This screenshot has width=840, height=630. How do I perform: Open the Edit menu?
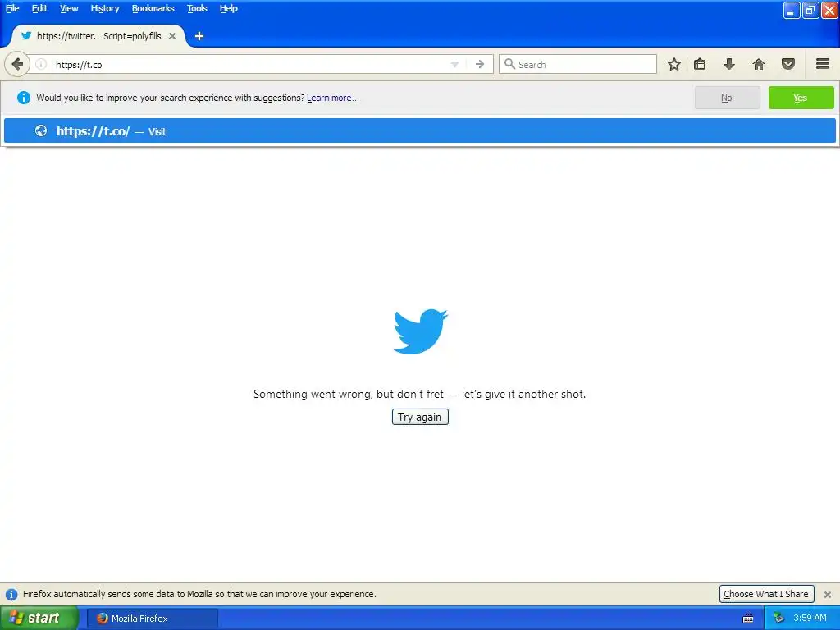click(x=39, y=8)
